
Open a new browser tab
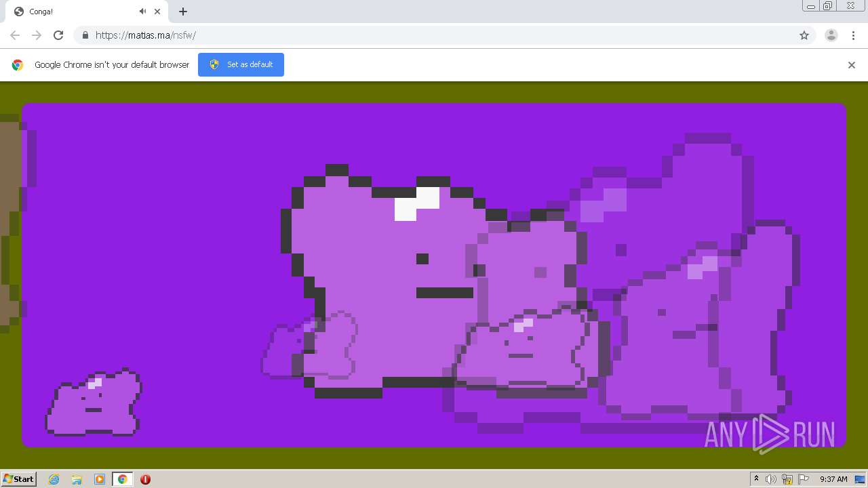[x=183, y=12]
